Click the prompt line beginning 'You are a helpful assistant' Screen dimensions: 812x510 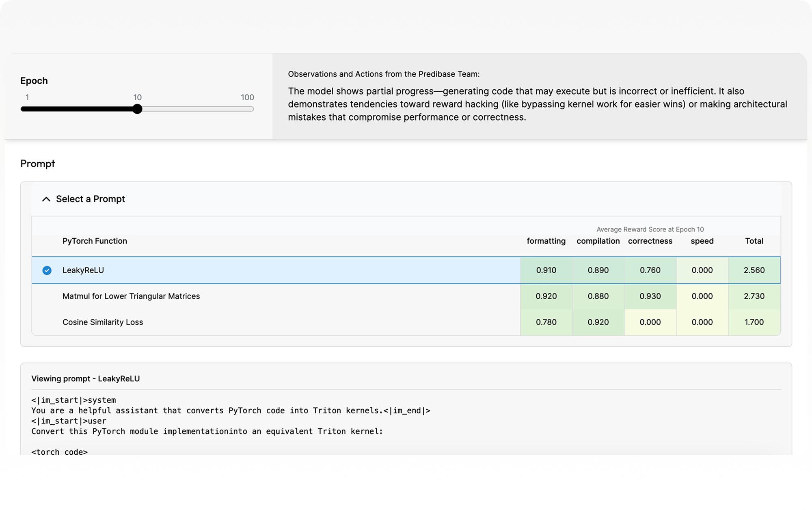point(231,411)
